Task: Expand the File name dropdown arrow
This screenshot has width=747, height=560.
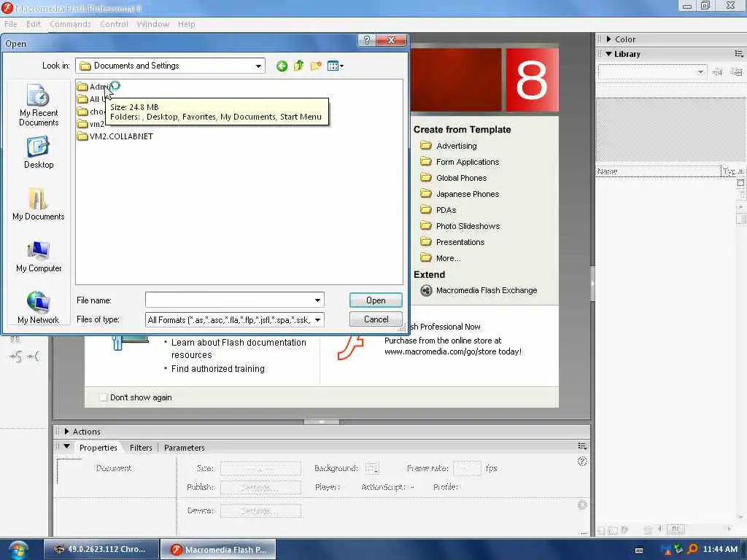Action: click(317, 300)
